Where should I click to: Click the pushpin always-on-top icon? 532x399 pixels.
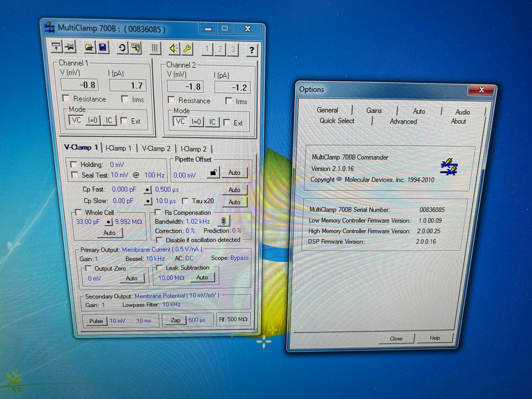tap(70, 47)
